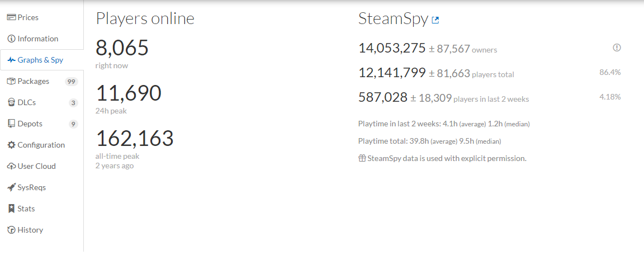This screenshot has width=644, height=260.
Task: Click the SteamSpy permission gift icon
Action: tap(362, 158)
